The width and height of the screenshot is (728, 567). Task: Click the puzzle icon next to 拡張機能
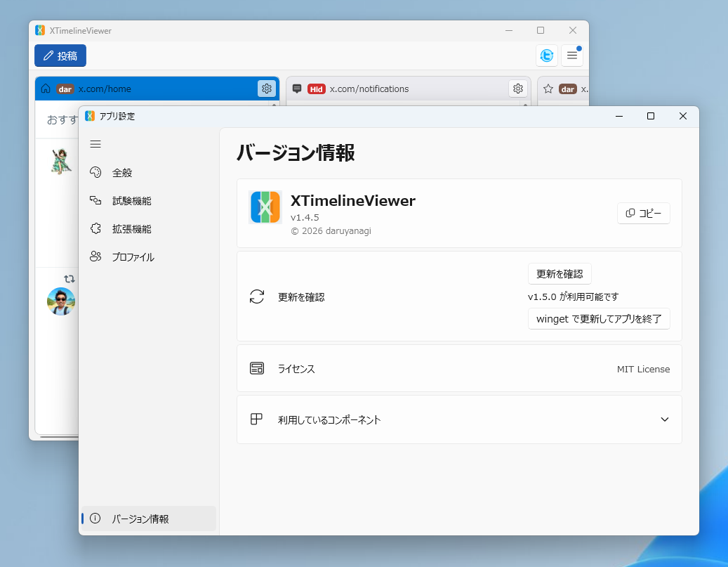(95, 228)
